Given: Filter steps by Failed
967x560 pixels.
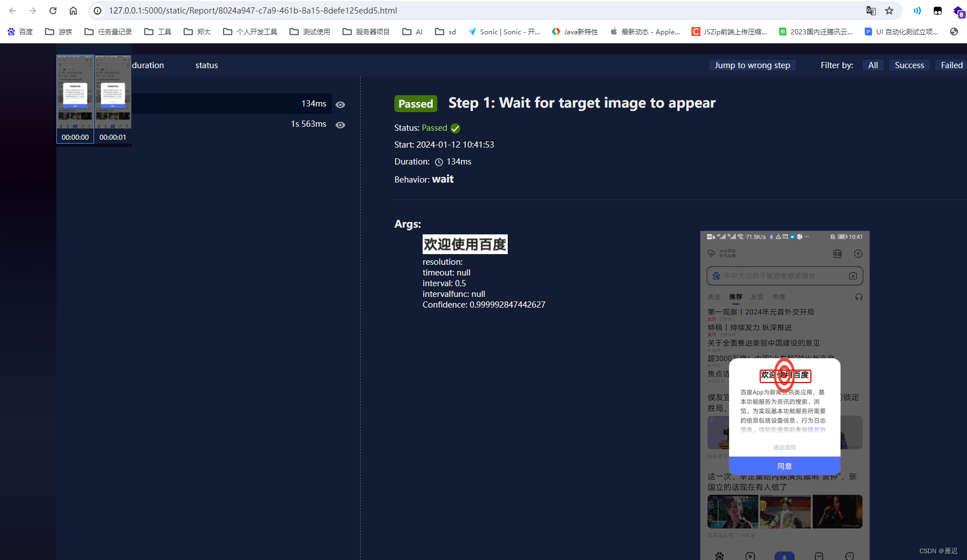Looking at the screenshot, I should point(951,65).
